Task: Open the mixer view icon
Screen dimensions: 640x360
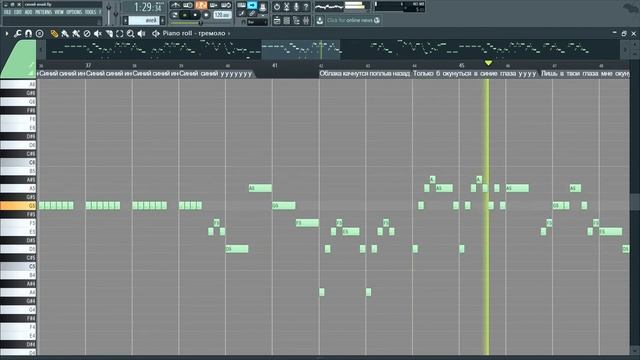Action: coord(306,20)
